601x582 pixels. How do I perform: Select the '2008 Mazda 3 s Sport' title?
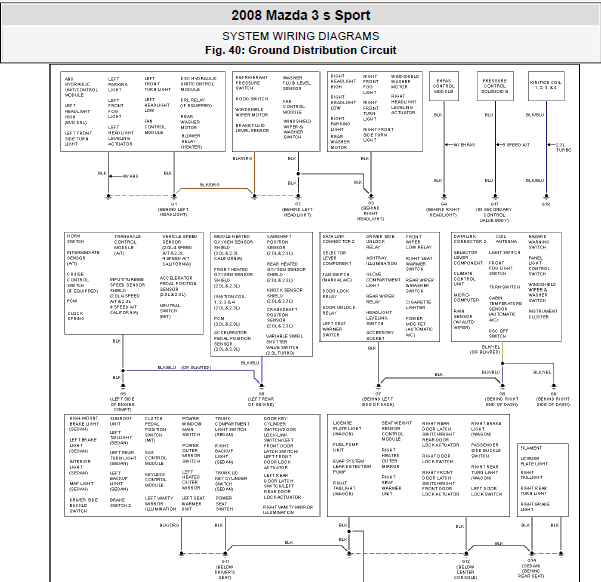pyautogui.click(x=300, y=15)
